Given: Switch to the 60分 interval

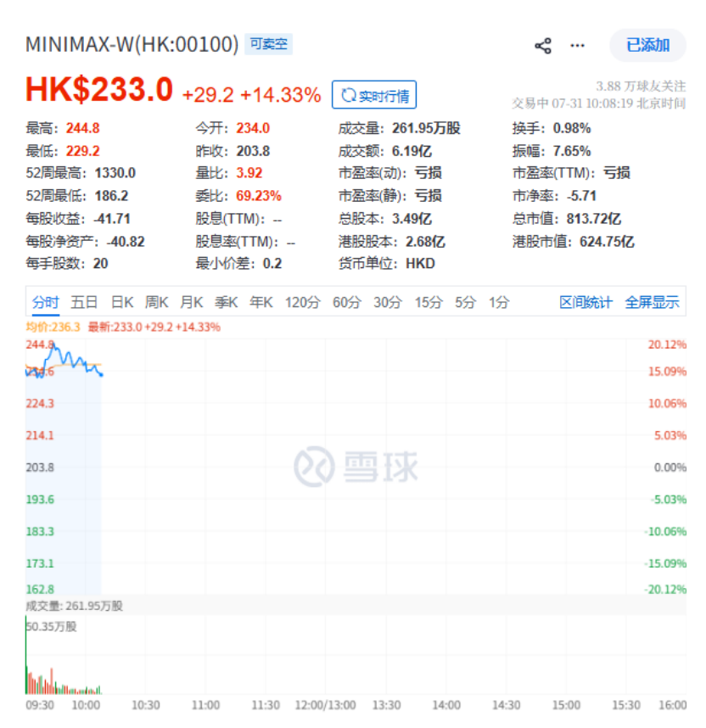Looking at the screenshot, I should click(347, 302).
